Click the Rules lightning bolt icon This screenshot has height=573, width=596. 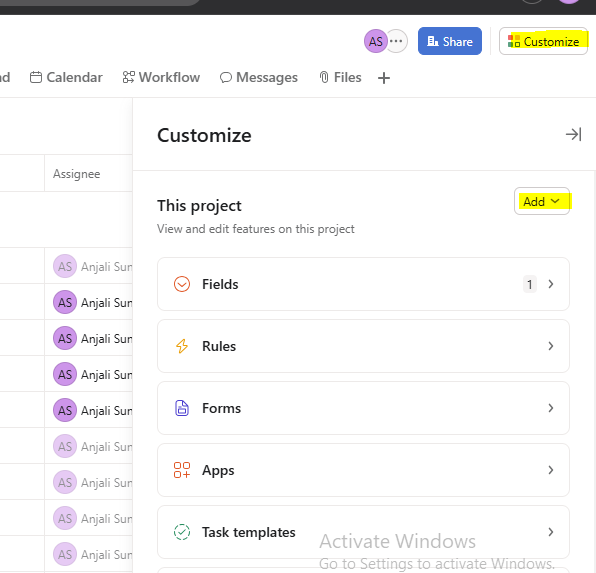[x=182, y=346]
